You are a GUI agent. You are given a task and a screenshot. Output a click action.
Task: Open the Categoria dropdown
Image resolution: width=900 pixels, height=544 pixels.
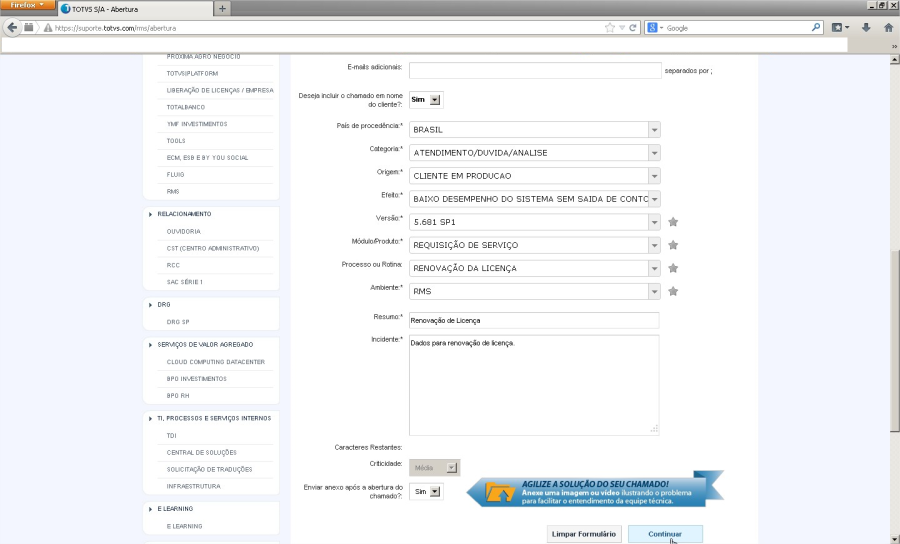[654, 153]
